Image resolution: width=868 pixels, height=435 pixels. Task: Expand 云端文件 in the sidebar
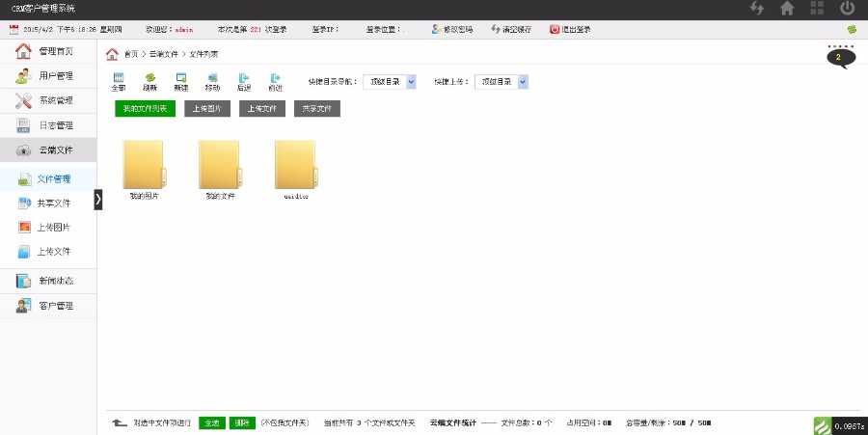click(48, 150)
